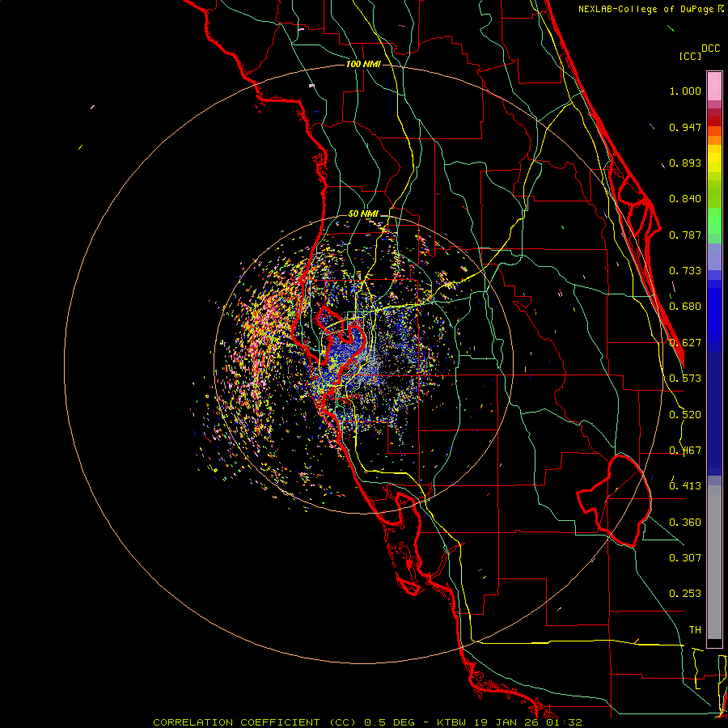The image size is (728, 728).
Task: Click the Correlation Coefficient KTBW caption
Action: click(x=367, y=722)
